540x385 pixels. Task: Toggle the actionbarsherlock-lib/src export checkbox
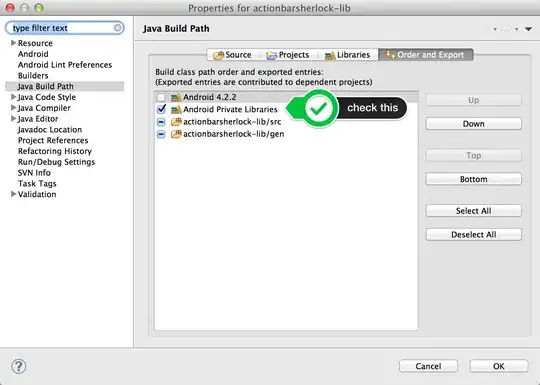click(161, 122)
